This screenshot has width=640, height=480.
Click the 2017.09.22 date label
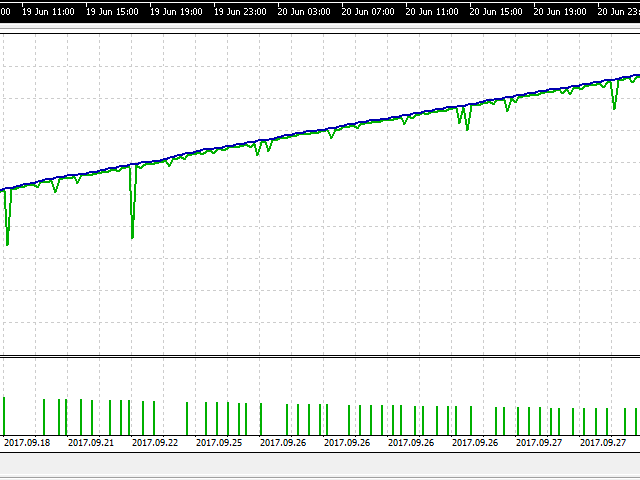pyautogui.click(x=154, y=441)
